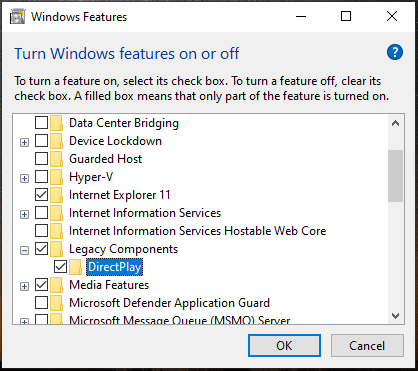Uncheck the Internet Explorer 11 checkbox
This screenshot has width=418, height=371.
[x=41, y=195]
